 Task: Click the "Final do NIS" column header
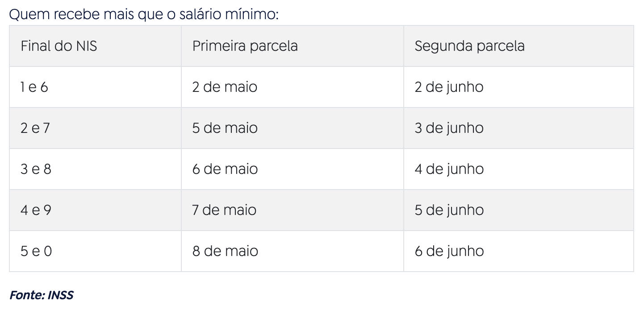59,46
